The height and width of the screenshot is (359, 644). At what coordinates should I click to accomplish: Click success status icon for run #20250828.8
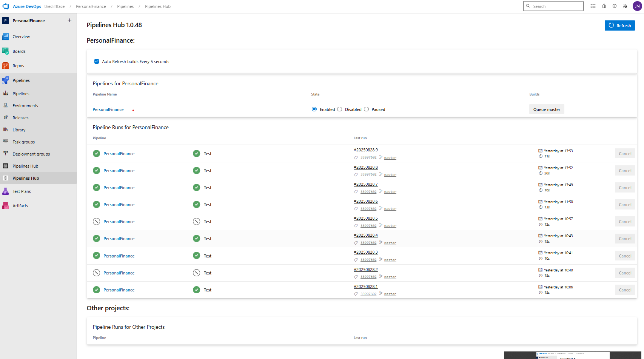tap(97, 171)
